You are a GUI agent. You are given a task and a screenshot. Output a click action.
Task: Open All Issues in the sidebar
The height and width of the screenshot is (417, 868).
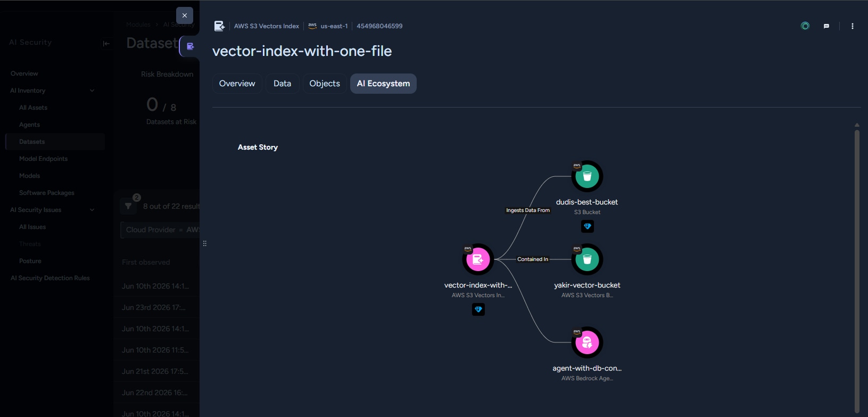tap(32, 227)
